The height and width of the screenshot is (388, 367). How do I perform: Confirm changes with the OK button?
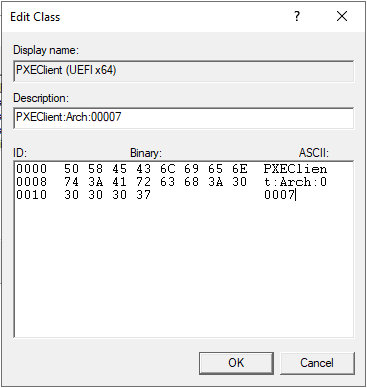236,363
